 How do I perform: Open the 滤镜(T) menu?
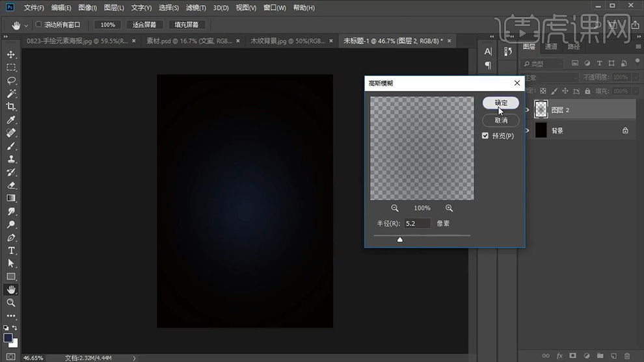pyautogui.click(x=195, y=8)
